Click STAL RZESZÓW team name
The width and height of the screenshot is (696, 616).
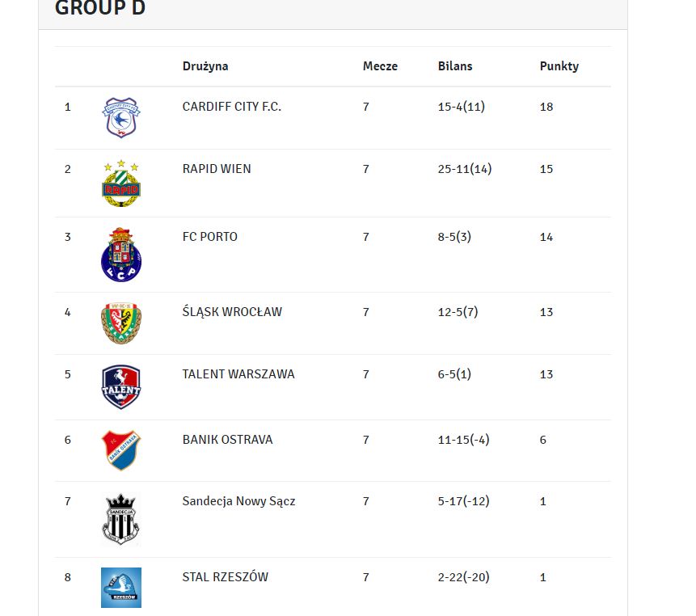(x=225, y=576)
